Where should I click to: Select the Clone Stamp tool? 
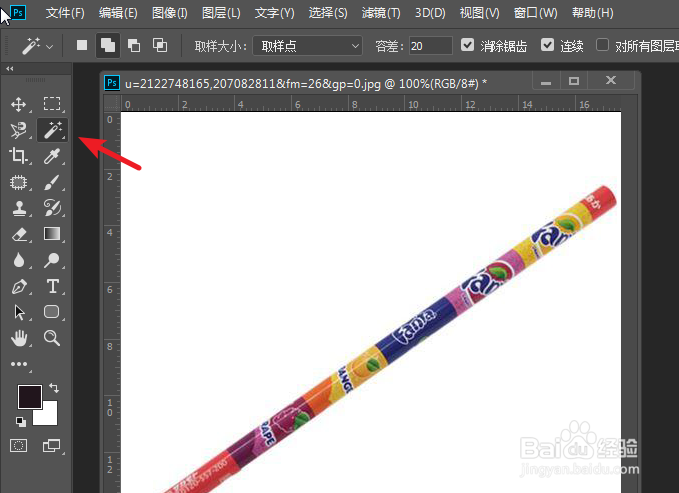click(19, 208)
